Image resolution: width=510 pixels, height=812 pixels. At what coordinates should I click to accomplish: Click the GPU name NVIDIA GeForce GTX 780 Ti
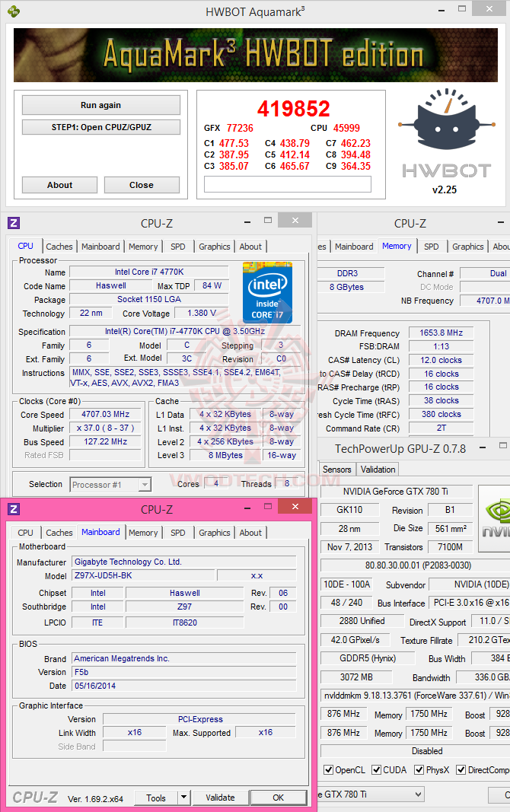[x=396, y=492]
